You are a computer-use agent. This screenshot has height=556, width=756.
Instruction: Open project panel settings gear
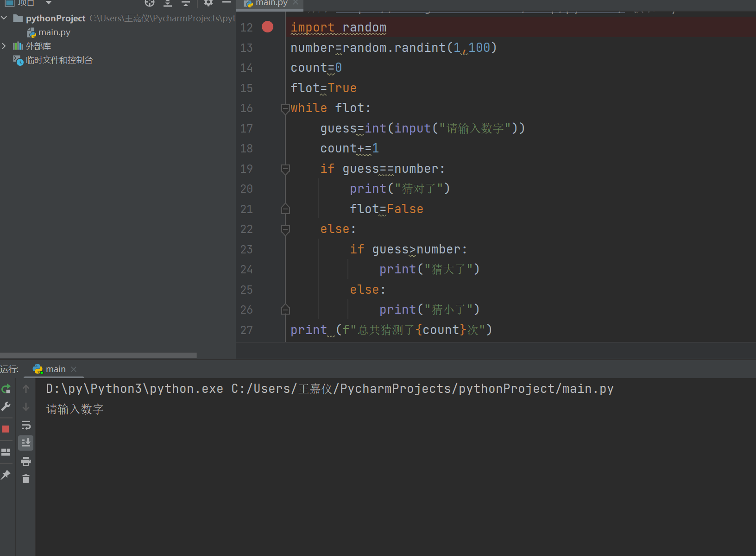208,3
